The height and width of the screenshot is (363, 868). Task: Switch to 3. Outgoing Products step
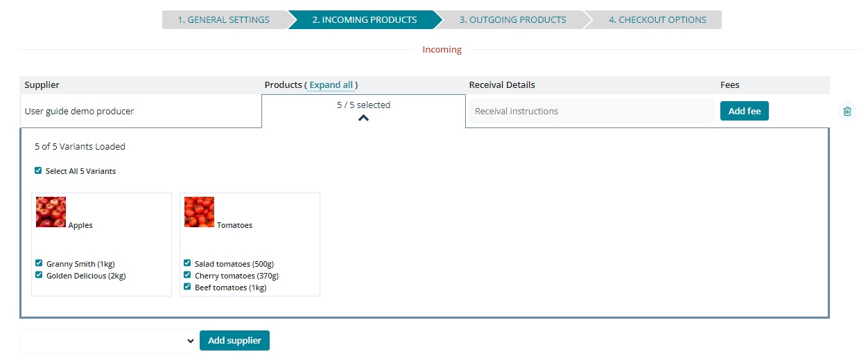[x=512, y=19]
